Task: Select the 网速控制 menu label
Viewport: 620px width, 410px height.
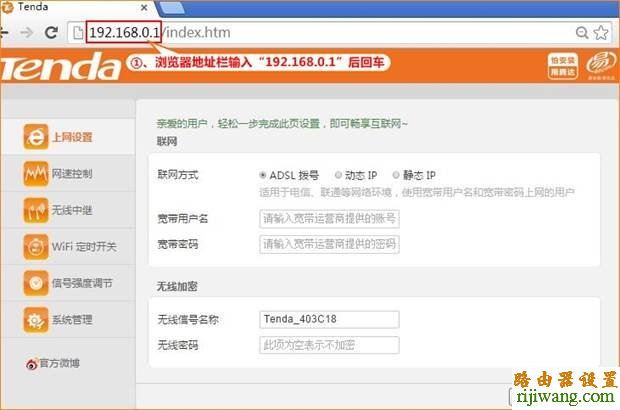Action: point(72,174)
